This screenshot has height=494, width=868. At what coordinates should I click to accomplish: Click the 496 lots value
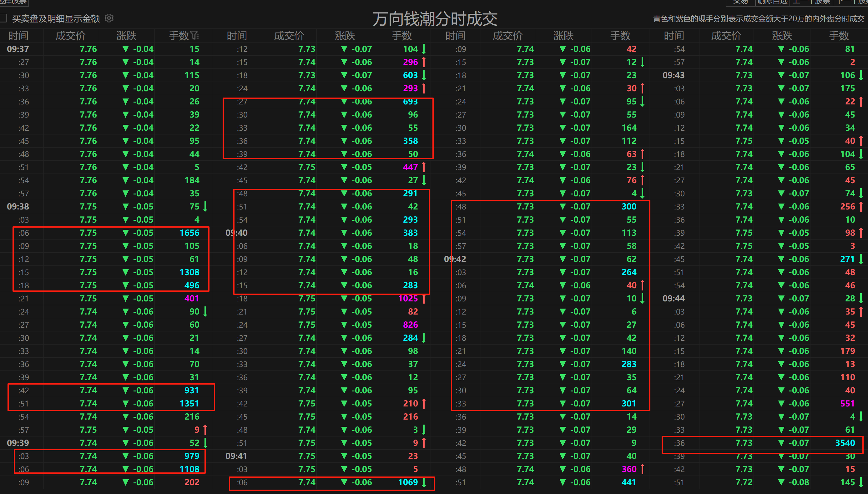[192, 285]
